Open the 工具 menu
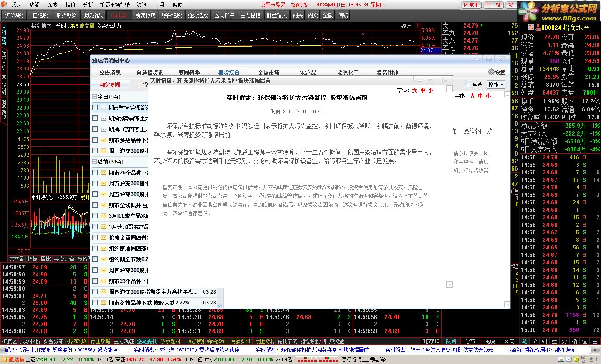The image size is (601, 364). pos(159,5)
